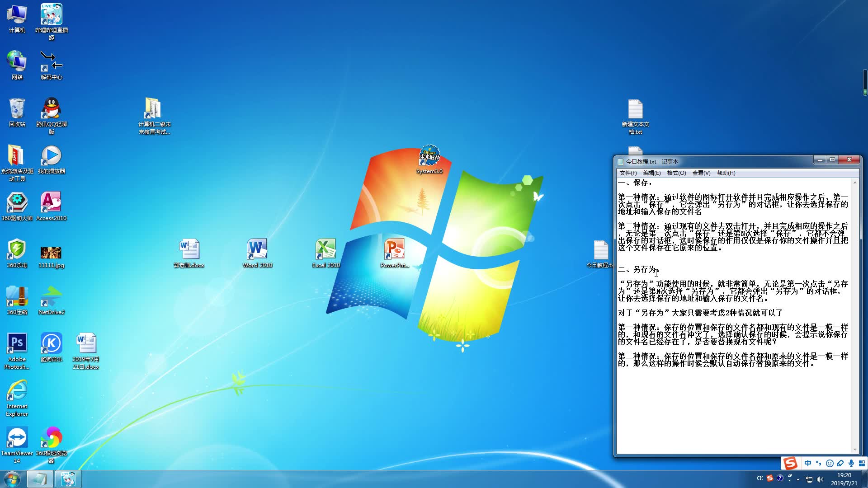
Task: Select the 360杀毒 shield icon
Action: coord(17,253)
